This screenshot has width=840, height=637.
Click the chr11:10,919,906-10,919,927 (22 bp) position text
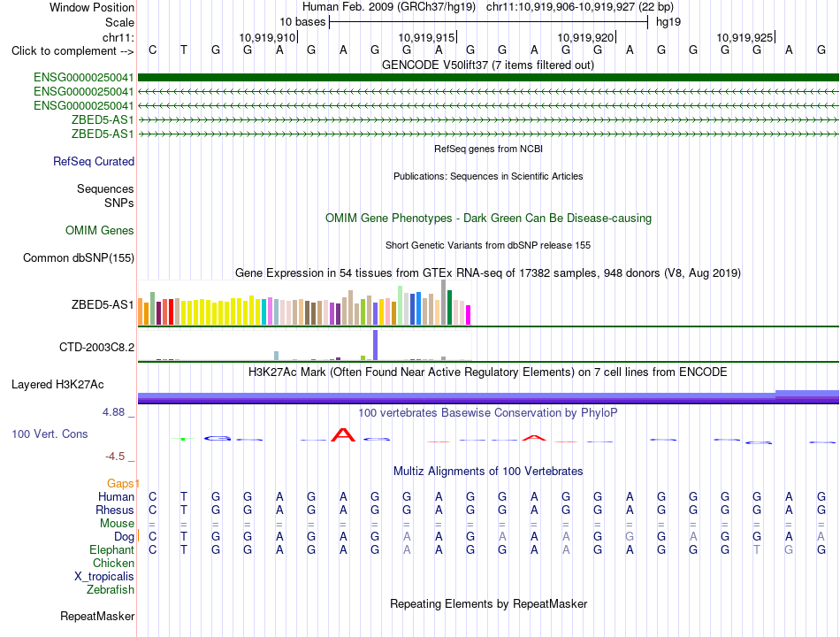[x=580, y=7]
